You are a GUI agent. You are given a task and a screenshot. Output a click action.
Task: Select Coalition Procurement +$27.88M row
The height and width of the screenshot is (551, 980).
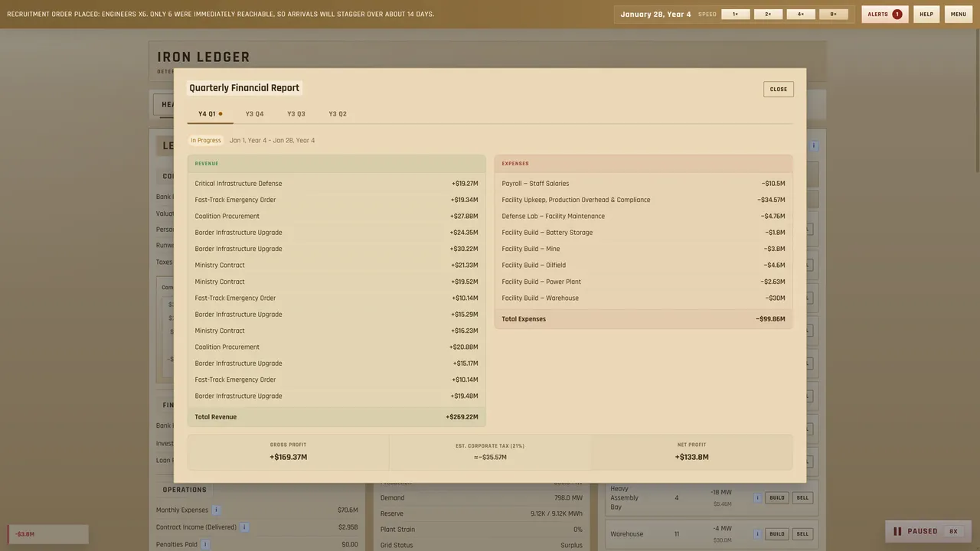tap(336, 217)
